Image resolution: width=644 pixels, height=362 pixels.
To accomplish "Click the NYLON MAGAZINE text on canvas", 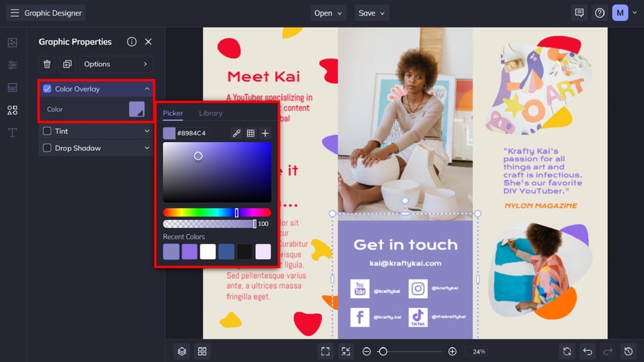I will click(x=541, y=206).
